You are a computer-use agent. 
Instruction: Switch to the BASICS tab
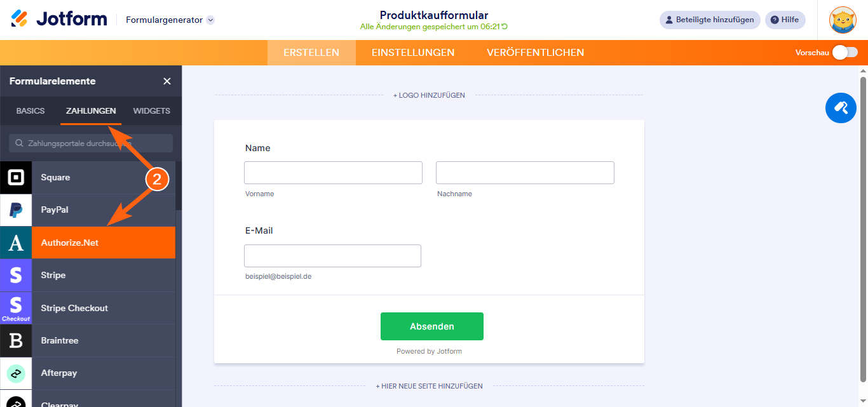pos(29,110)
